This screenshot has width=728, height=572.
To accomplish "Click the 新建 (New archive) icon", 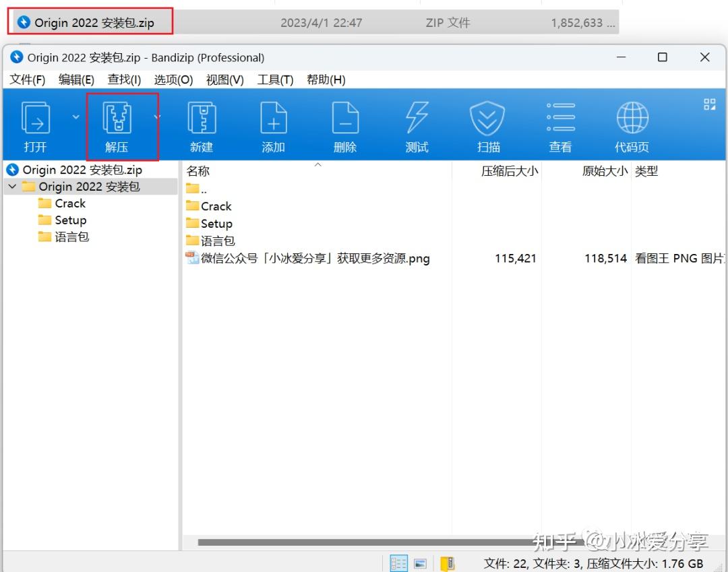I will (x=202, y=125).
